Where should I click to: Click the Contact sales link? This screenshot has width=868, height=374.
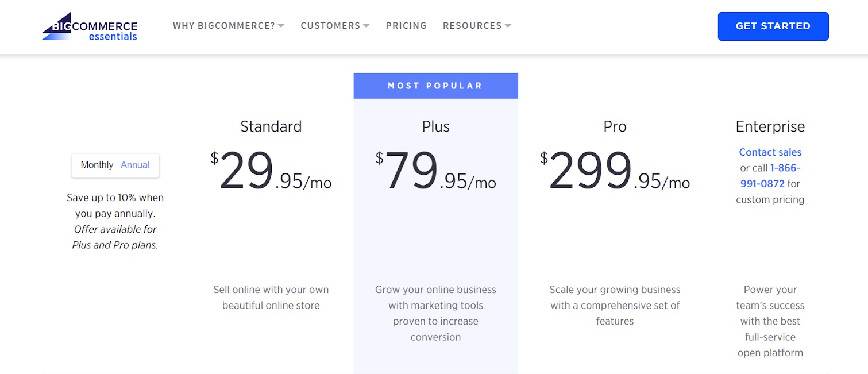coord(770,152)
